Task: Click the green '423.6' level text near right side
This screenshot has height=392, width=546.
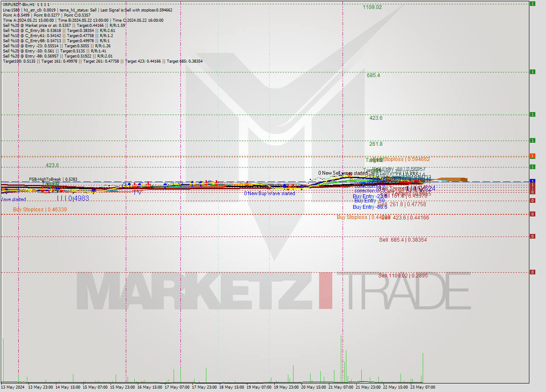Action: click(376, 118)
